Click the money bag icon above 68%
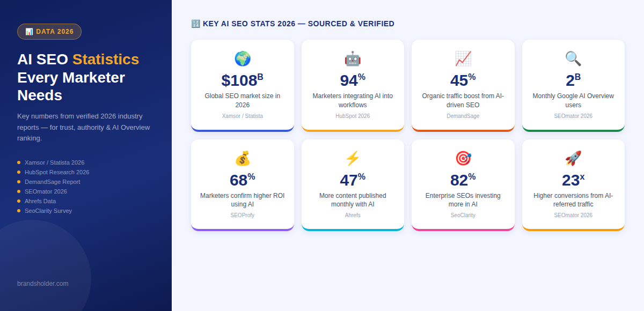644x311 pixels. [x=243, y=158]
